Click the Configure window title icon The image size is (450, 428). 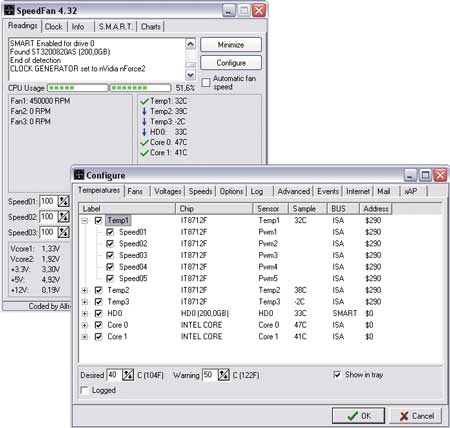tap(79, 175)
